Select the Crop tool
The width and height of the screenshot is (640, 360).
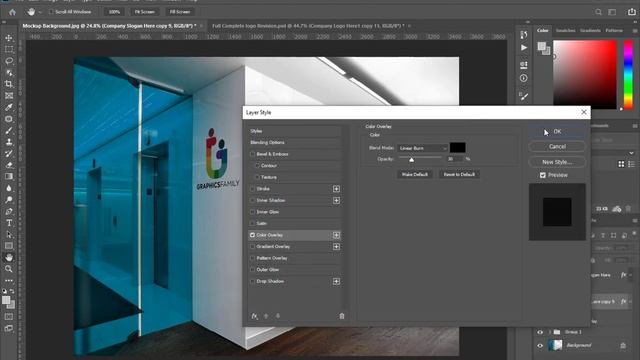coord(9,84)
